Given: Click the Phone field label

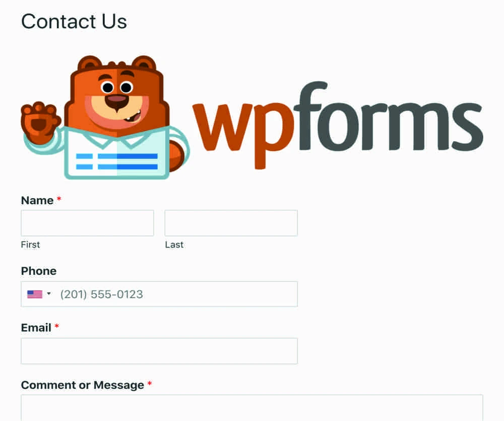Looking at the screenshot, I should tap(39, 271).
